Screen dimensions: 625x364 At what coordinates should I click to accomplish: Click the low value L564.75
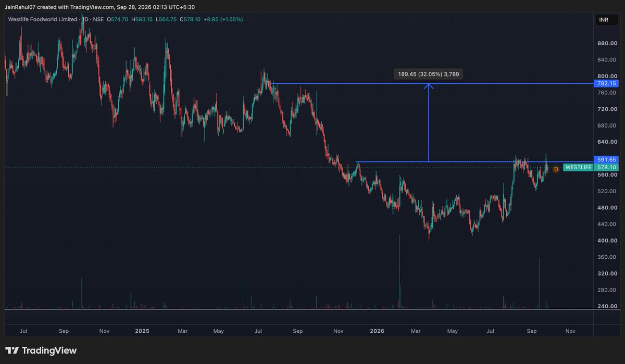tap(167, 19)
